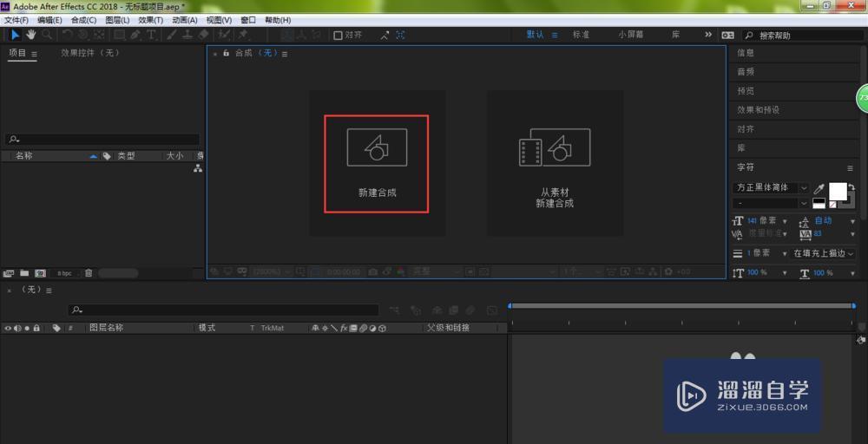
Task: Open the 预览 panel
Action: pyautogui.click(x=745, y=91)
